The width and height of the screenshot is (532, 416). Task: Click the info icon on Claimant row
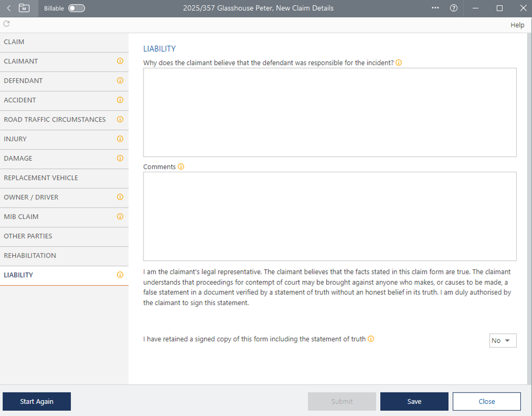120,61
